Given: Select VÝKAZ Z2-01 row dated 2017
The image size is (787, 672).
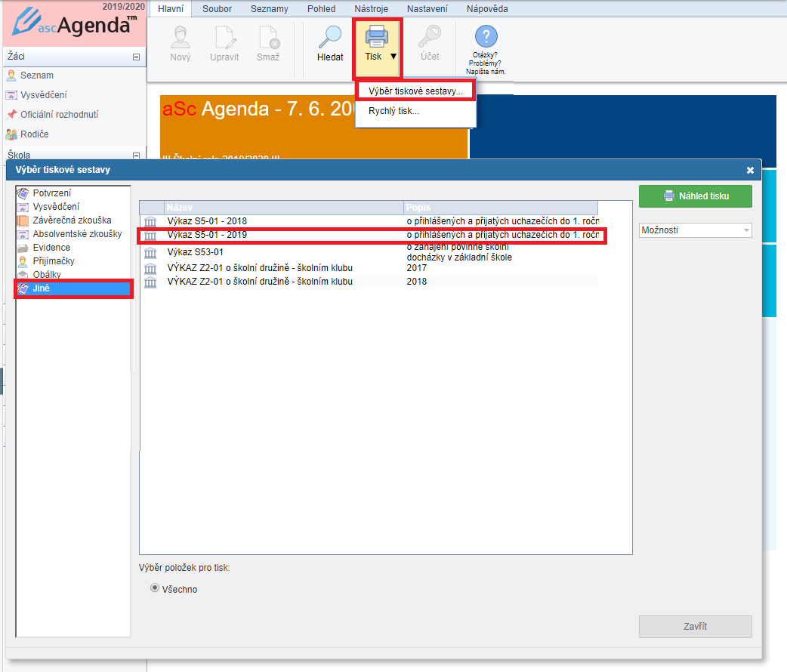Looking at the screenshot, I should pyautogui.click(x=369, y=268).
